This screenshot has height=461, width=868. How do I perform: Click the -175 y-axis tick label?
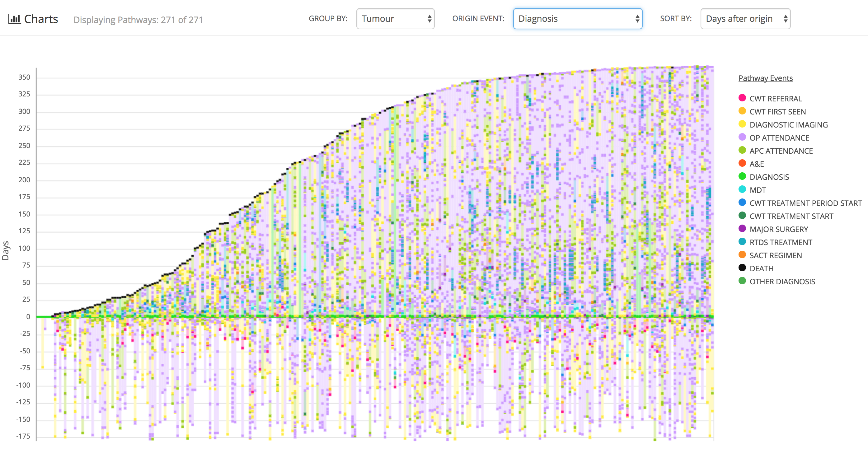click(x=23, y=436)
